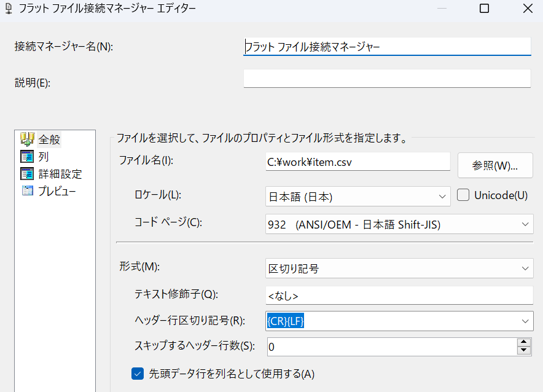This screenshot has height=392, width=543.
Task: Click the ファイル名(I): label
Action: [146, 160]
